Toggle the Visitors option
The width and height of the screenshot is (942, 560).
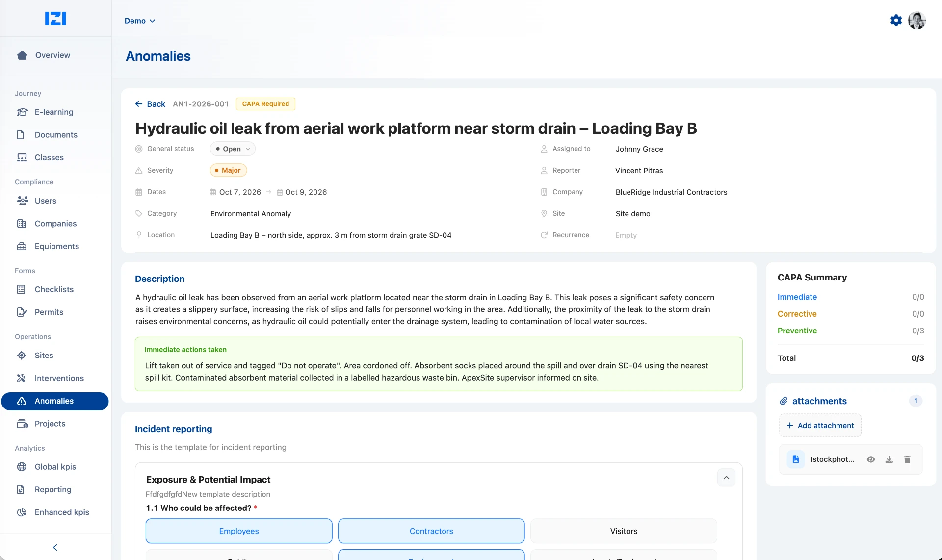tap(624, 531)
